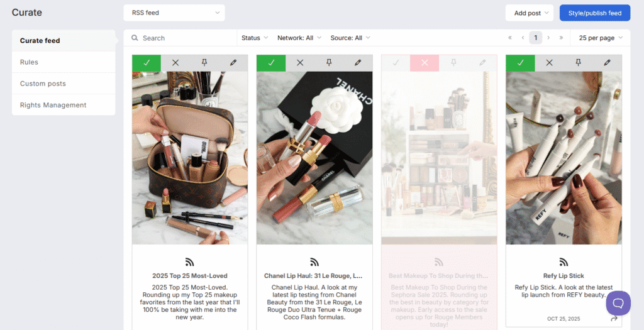Click the search magnifier icon
Image resolution: width=644 pixels, height=330 pixels.
pos(135,38)
